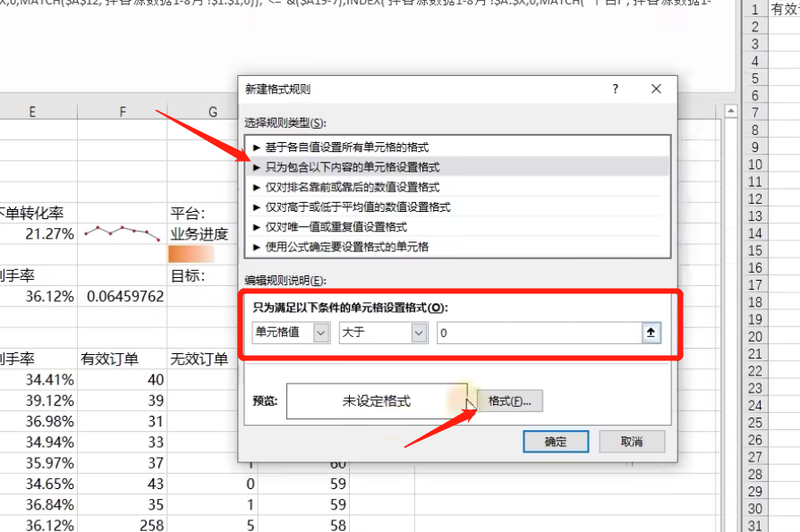Click 有效订单 cell with value 39
Viewport: 800px width, 532px height.
(123, 401)
